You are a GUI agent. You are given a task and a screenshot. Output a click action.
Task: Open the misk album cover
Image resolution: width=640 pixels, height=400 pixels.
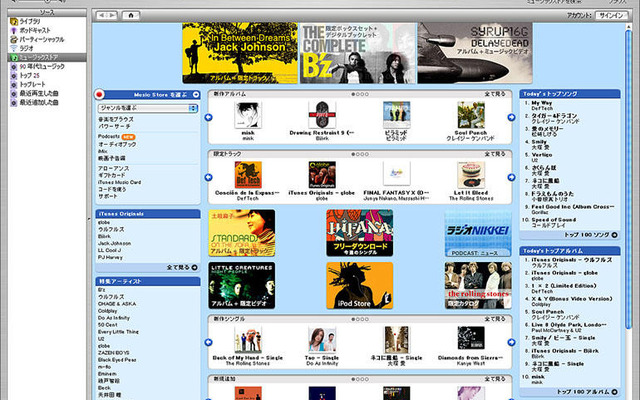coord(248,115)
